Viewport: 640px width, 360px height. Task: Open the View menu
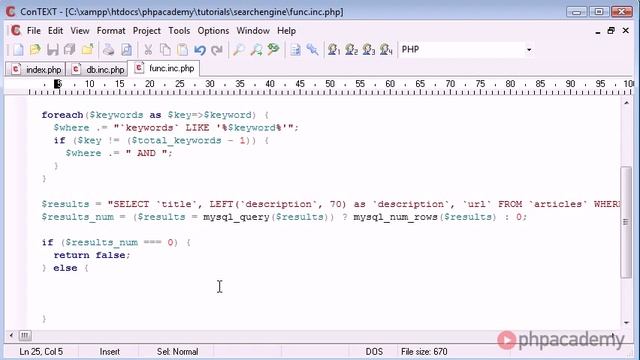tap(80, 31)
